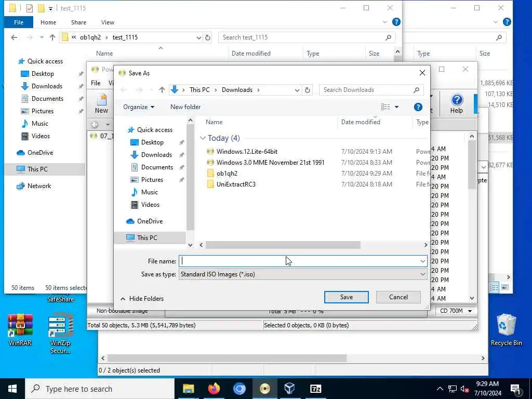The image size is (532, 399).
Task: Click This PC breadcrumb in Save As
Action: (199, 90)
